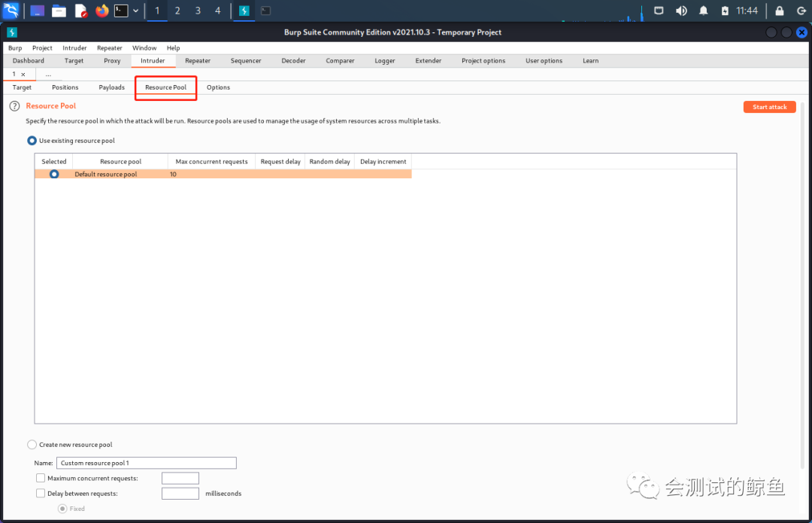Open the Project options tab

pyautogui.click(x=483, y=61)
